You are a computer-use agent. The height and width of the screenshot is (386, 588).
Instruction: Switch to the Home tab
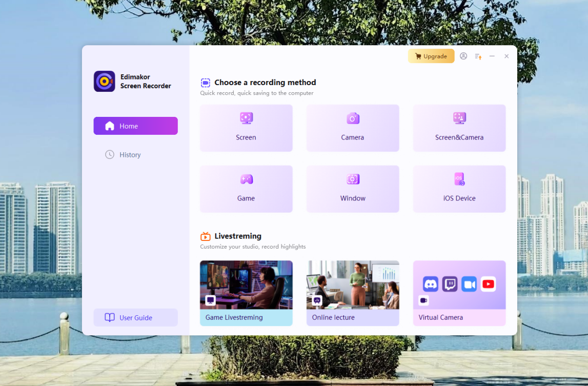click(x=135, y=126)
